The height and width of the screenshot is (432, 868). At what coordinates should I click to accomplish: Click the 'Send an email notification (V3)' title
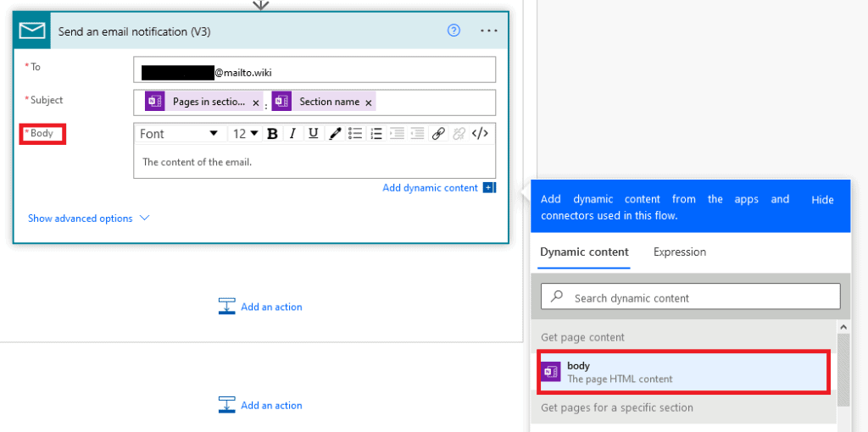(x=135, y=32)
